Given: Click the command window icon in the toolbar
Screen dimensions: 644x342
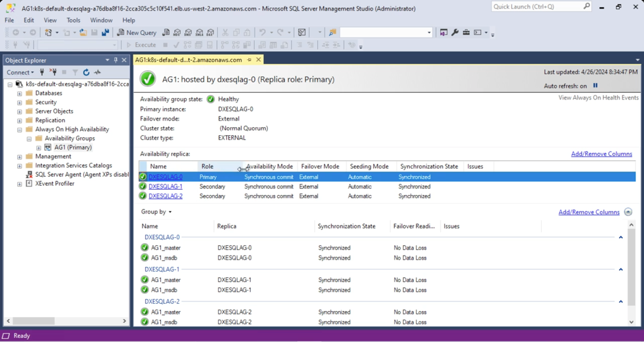Looking at the screenshot, I should pos(477,32).
